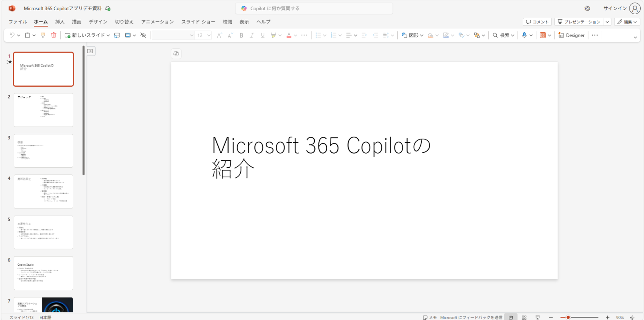This screenshot has width=644, height=320.
Task: Expand the Paste options arrow
Action: (x=34, y=35)
